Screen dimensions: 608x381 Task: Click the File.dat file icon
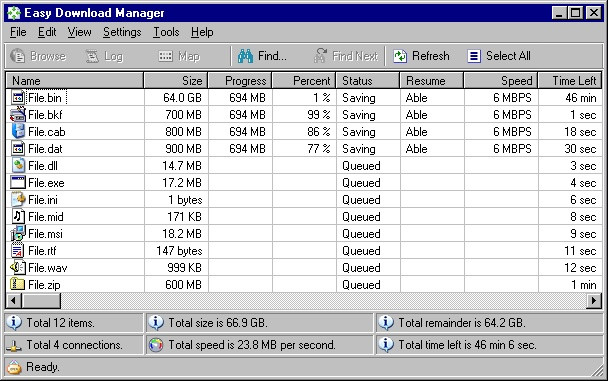coord(18,148)
